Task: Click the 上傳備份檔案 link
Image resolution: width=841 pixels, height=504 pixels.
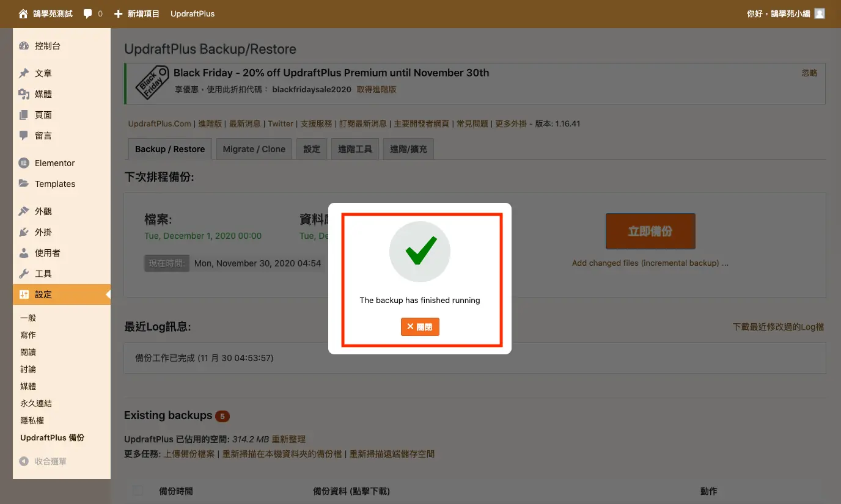Action: coord(189,454)
